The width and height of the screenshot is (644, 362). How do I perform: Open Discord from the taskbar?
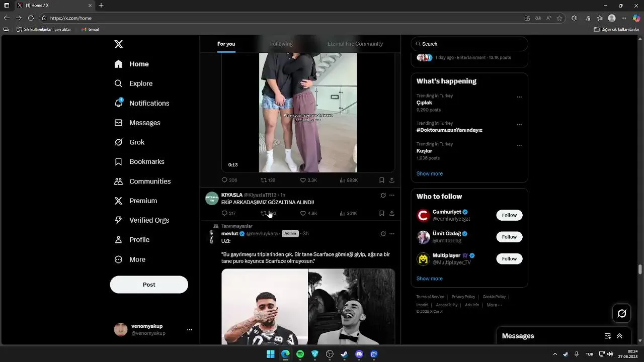click(x=359, y=354)
